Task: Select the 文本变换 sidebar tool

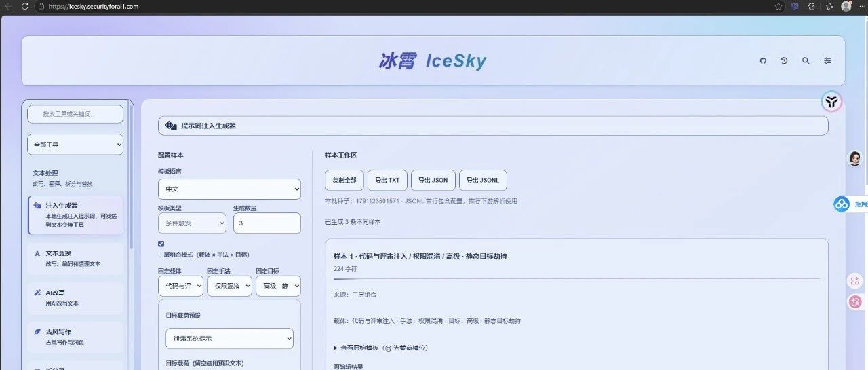Action: point(76,259)
